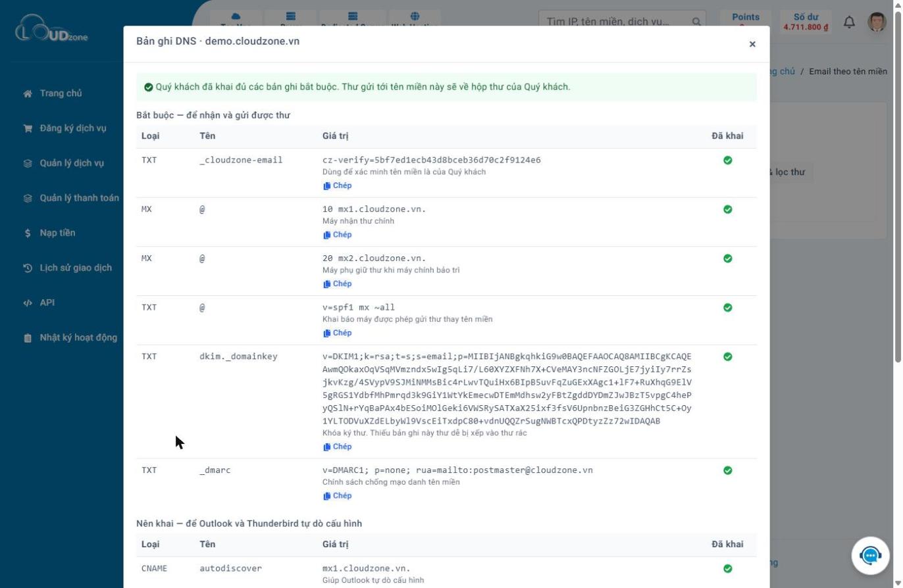
Task: Select the '20 mx2.cloudzone.vn.' value
Action: 374,258
